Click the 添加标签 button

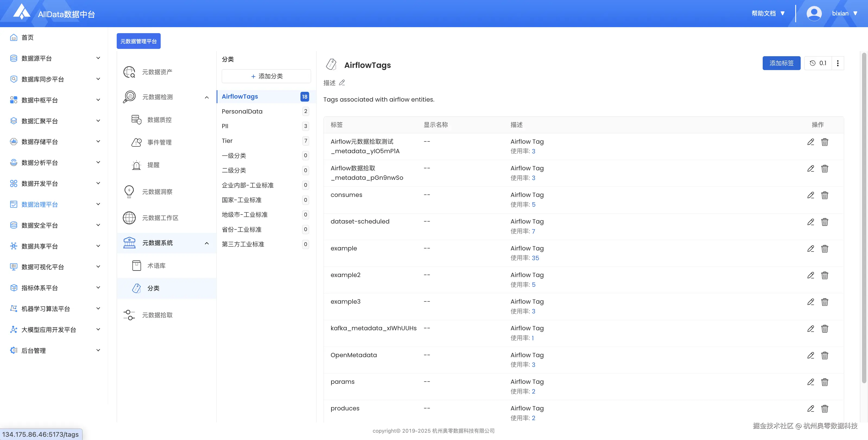click(781, 63)
